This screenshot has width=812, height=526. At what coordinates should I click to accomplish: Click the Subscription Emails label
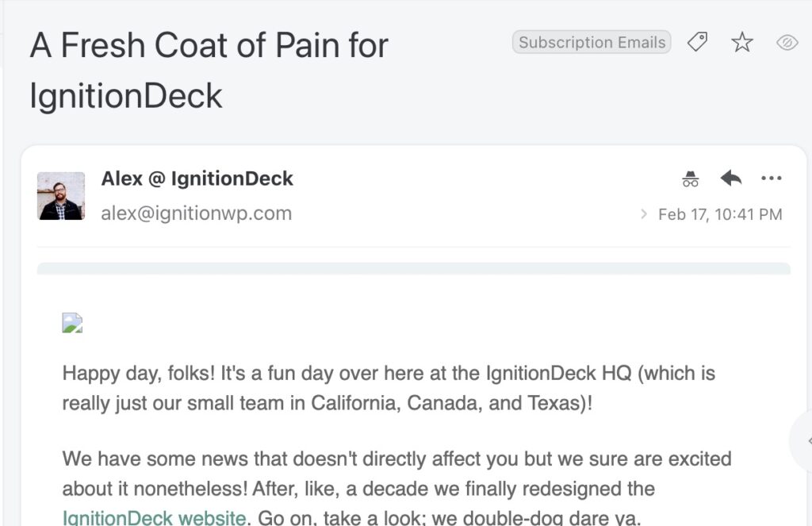[x=592, y=42]
